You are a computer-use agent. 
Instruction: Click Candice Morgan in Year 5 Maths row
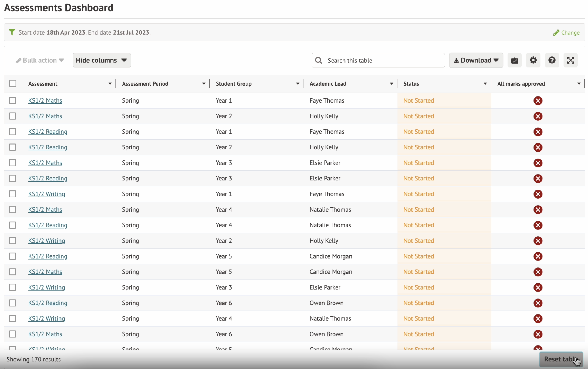click(x=331, y=272)
